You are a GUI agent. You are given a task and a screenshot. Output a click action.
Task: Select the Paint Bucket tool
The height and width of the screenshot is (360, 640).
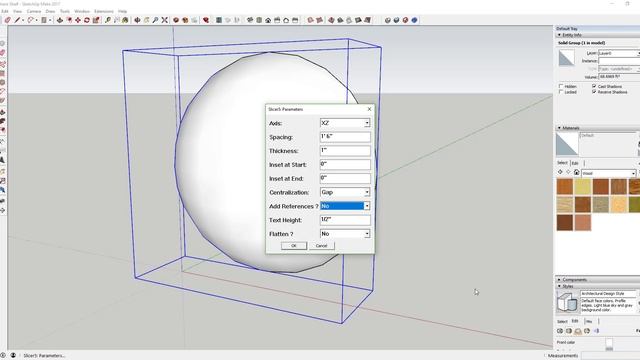coord(125,20)
